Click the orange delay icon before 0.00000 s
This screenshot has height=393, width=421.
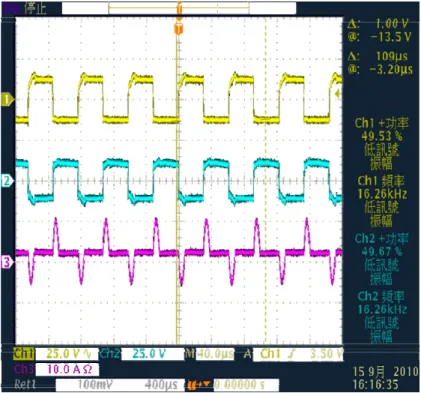(199, 385)
